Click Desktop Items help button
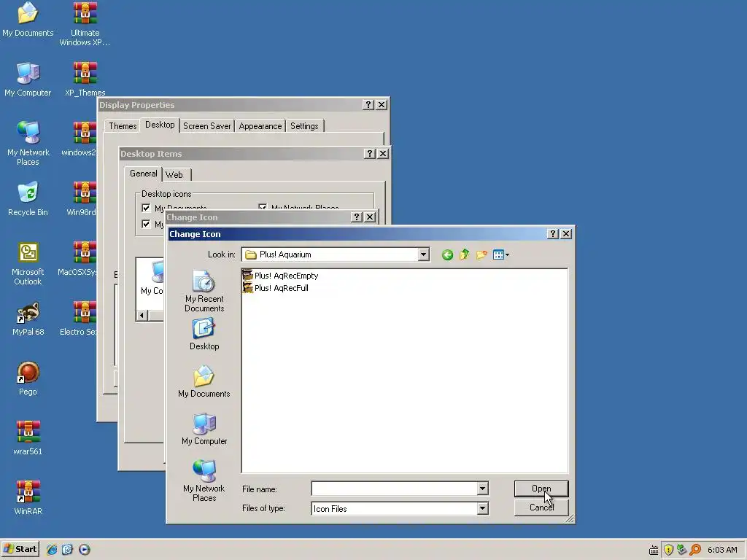747x560 pixels. click(x=369, y=153)
